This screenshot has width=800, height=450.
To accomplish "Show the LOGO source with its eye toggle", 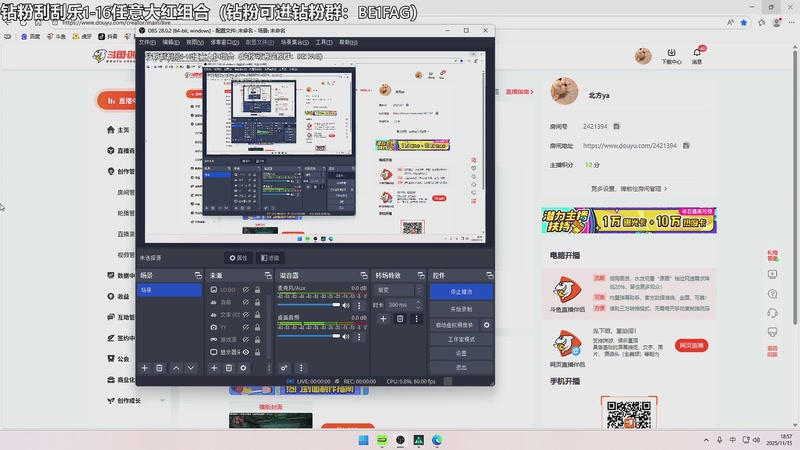I will pyautogui.click(x=245, y=289).
